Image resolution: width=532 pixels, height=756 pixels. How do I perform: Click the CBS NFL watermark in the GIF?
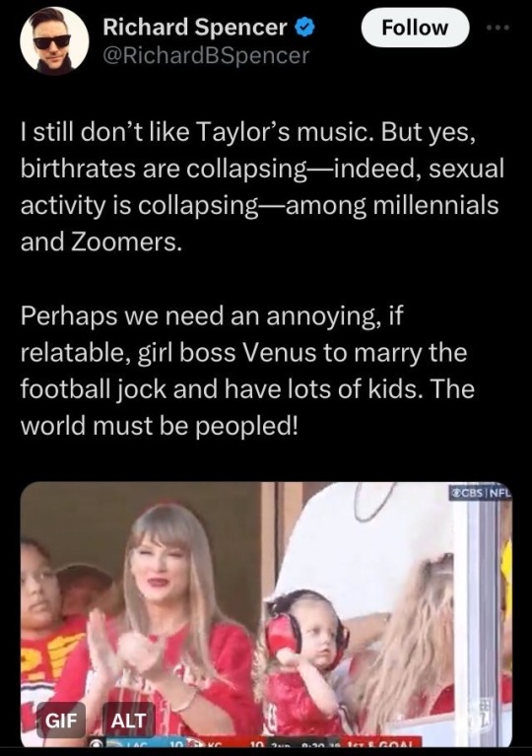coord(480,493)
